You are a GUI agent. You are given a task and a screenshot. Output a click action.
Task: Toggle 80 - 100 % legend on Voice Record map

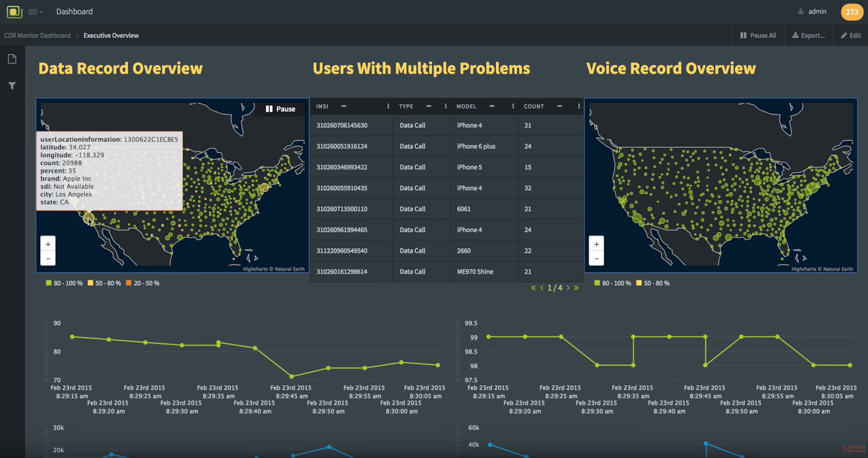[613, 283]
